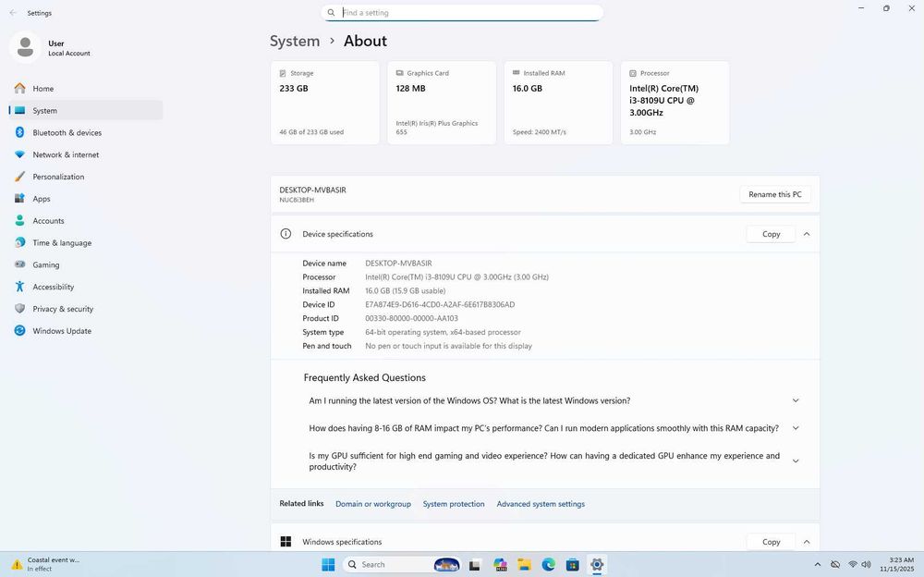Open Microsoft 365 Copilot from taskbar
The width and height of the screenshot is (924, 577).
500,565
